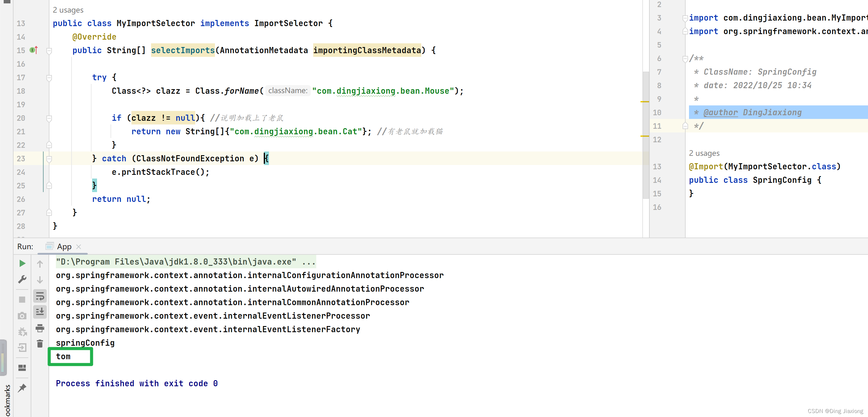This screenshot has height=417, width=868.
Task: Click the importingClassMetadata parameter
Action: pos(367,50)
